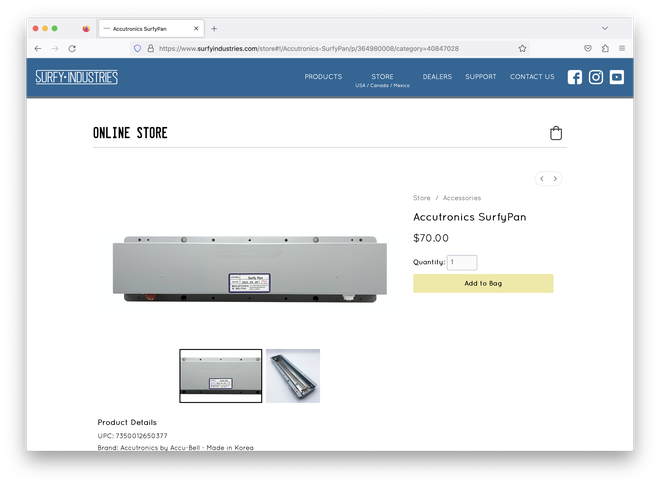The width and height of the screenshot is (660, 486).
Task: Open the CONTACT US menu item
Action: 532,77
